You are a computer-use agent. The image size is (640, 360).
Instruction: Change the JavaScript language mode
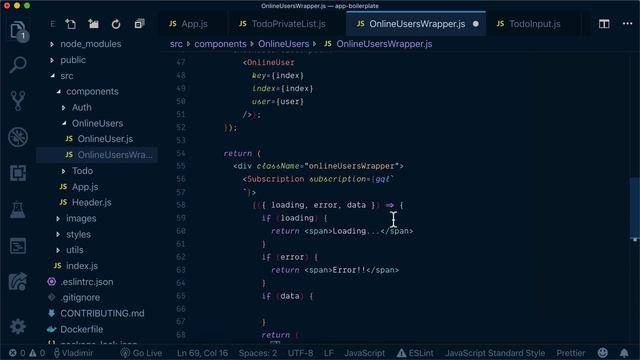point(364,353)
